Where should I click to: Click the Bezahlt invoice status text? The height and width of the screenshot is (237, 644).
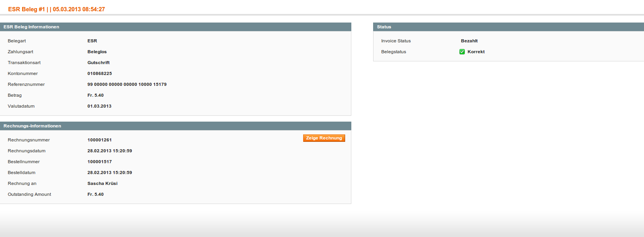(x=469, y=41)
